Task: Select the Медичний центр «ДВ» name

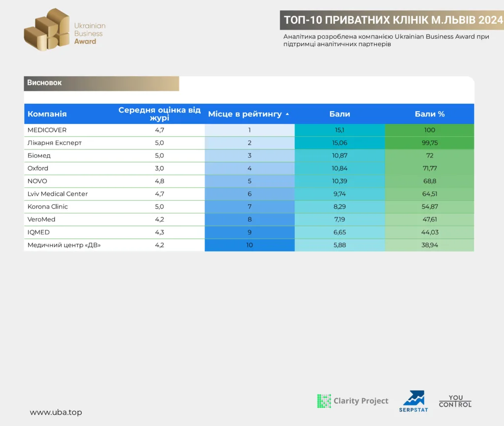Action: [64, 245]
